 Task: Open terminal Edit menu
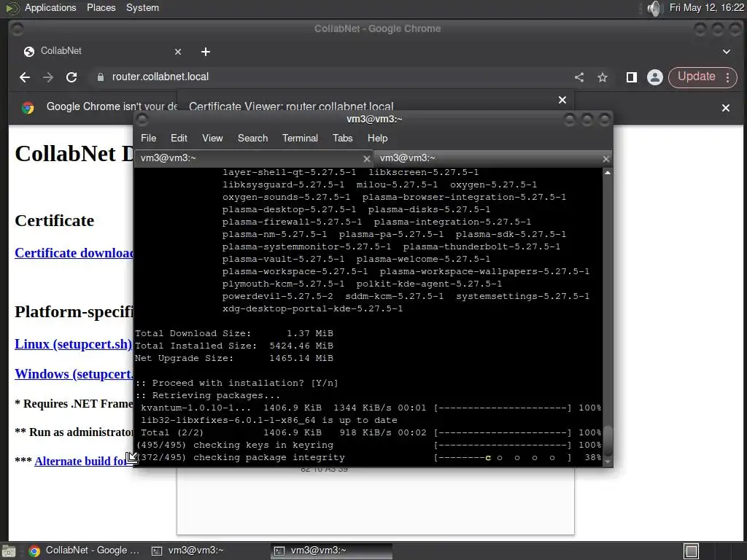coord(179,138)
